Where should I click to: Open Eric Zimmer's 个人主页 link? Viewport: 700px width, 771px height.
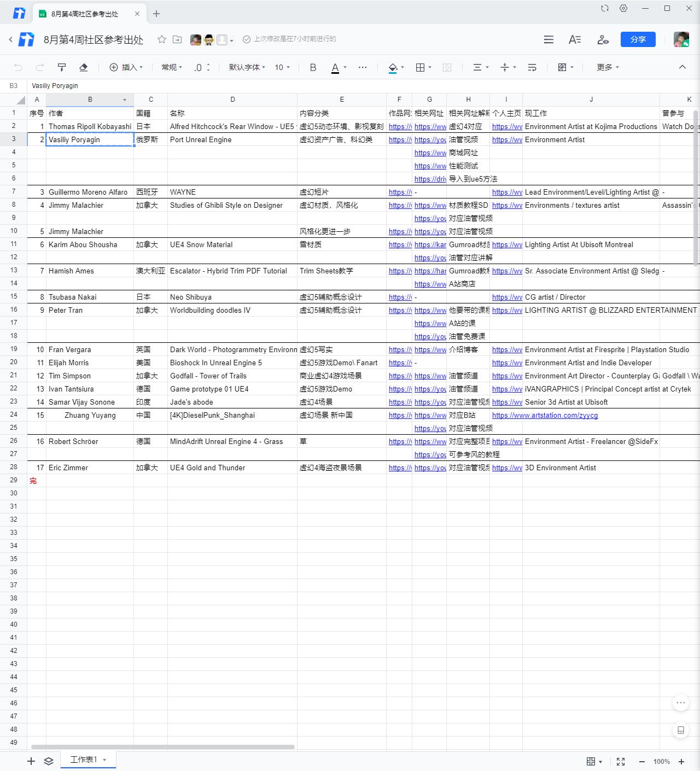[x=507, y=468]
